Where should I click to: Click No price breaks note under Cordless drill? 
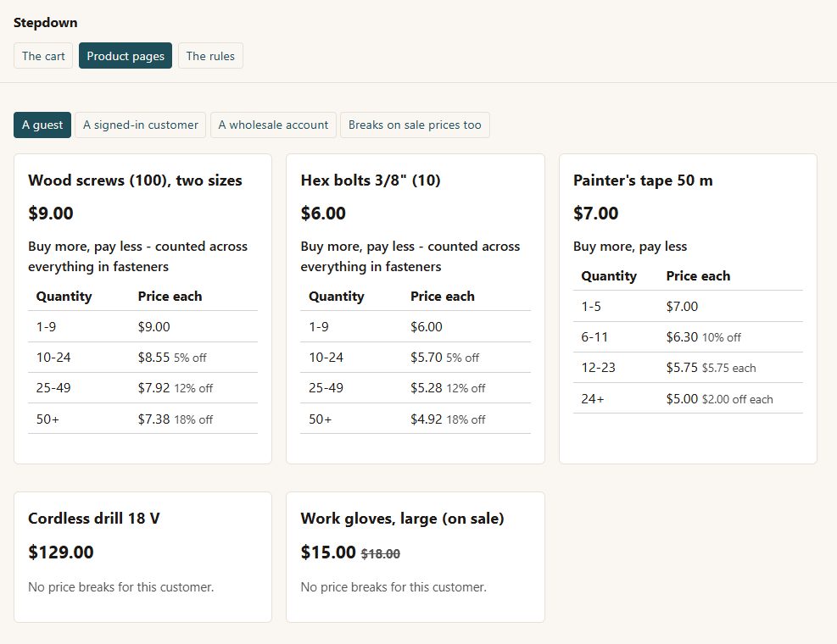point(121,587)
